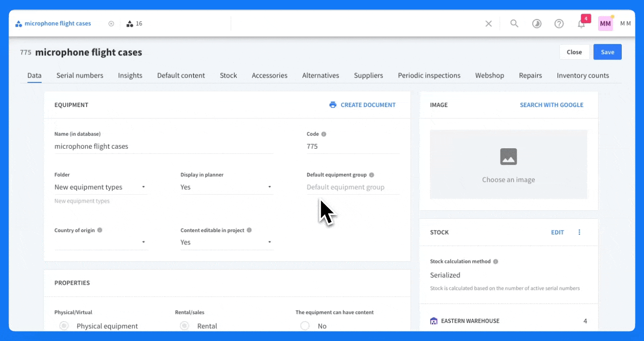644x341 pixels.
Task: Toggle dark mode with the moon icon
Action: (x=537, y=23)
